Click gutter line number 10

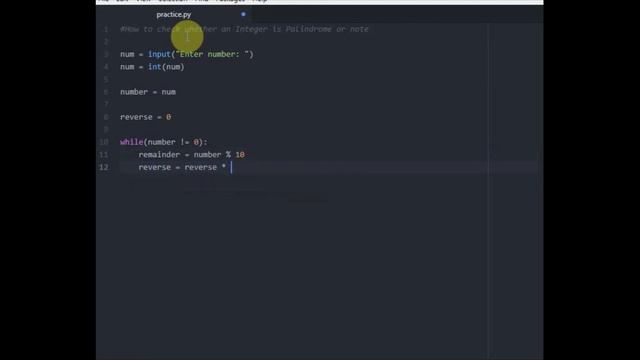pyautogui.click(x=104, y=142)
